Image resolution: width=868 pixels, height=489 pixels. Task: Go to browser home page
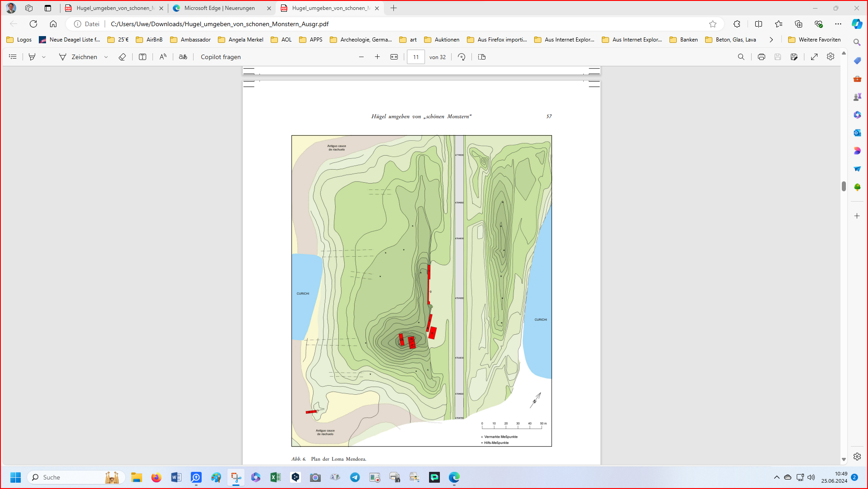[53, 24]
